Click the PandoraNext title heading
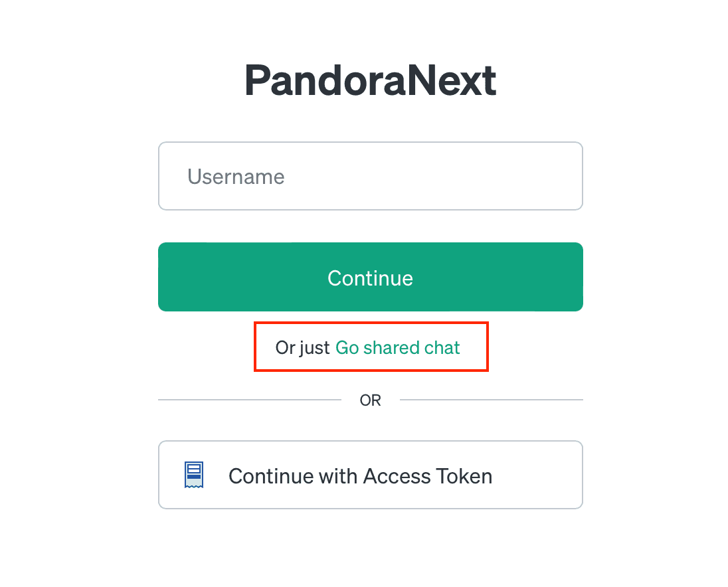Image resolution: width=728 pixels, height=587 pixels. 371,81
